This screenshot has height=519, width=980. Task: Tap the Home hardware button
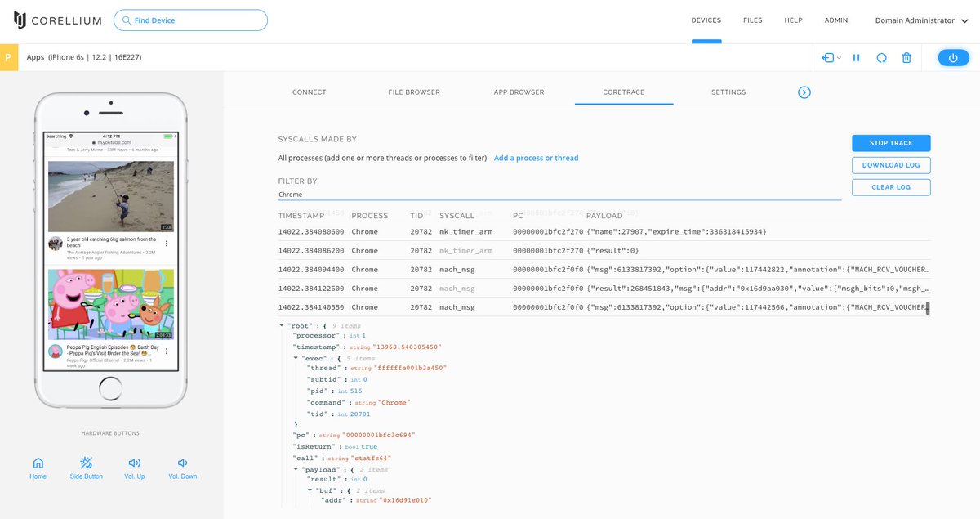coord(38,468)
